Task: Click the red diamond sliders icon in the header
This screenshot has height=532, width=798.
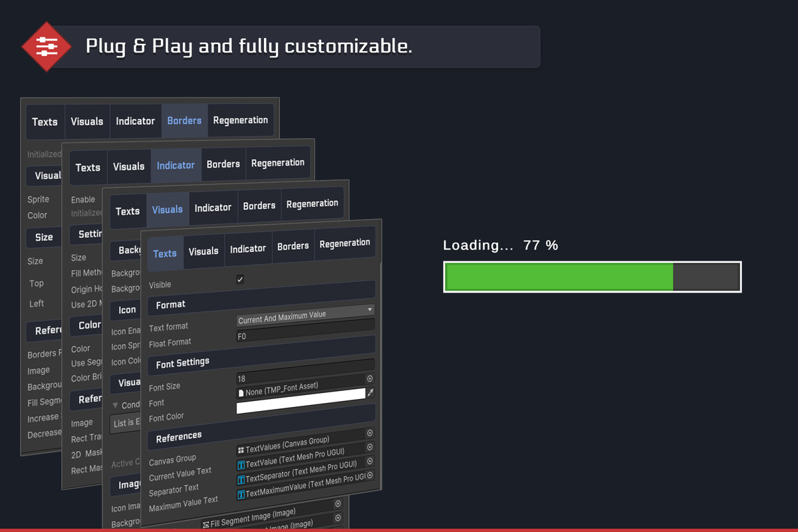Action: [47, 47]
